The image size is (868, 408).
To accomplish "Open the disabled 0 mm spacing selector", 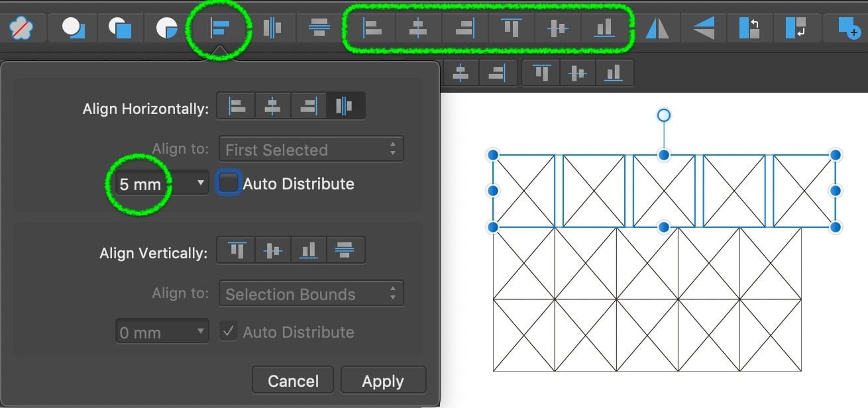I will tap(162, 331).
